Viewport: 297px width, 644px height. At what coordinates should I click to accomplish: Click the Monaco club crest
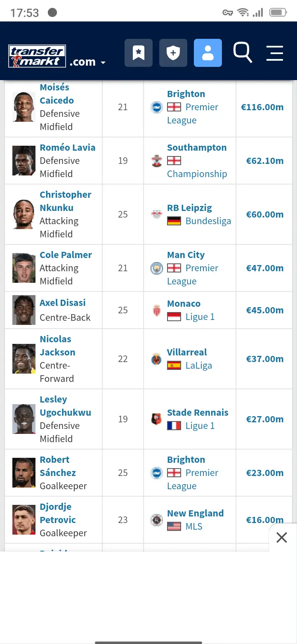pyautogui.click(x=157, y=310)
